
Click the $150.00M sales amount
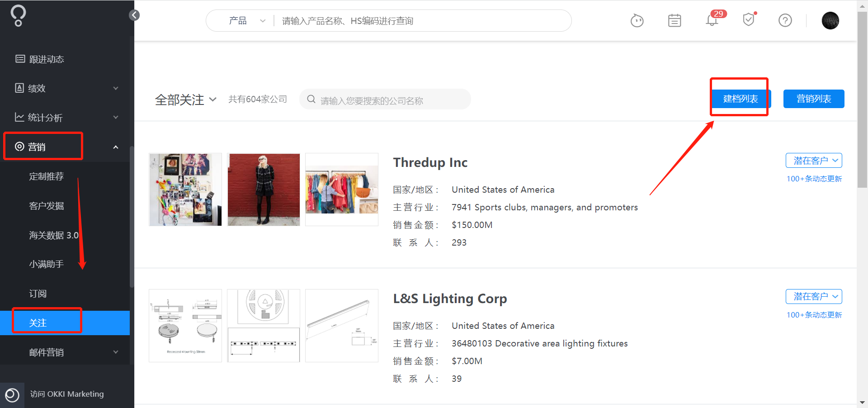point(472,225)
